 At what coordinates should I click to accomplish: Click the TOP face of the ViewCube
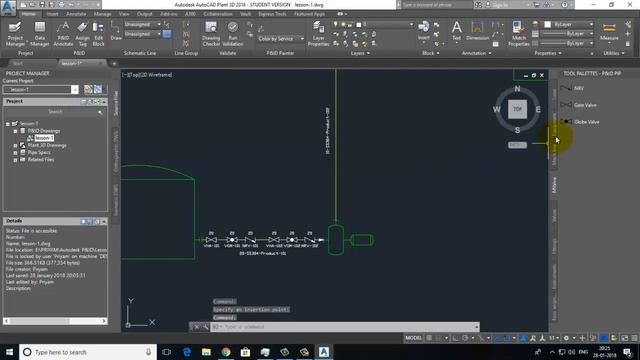tap(517, 109)
